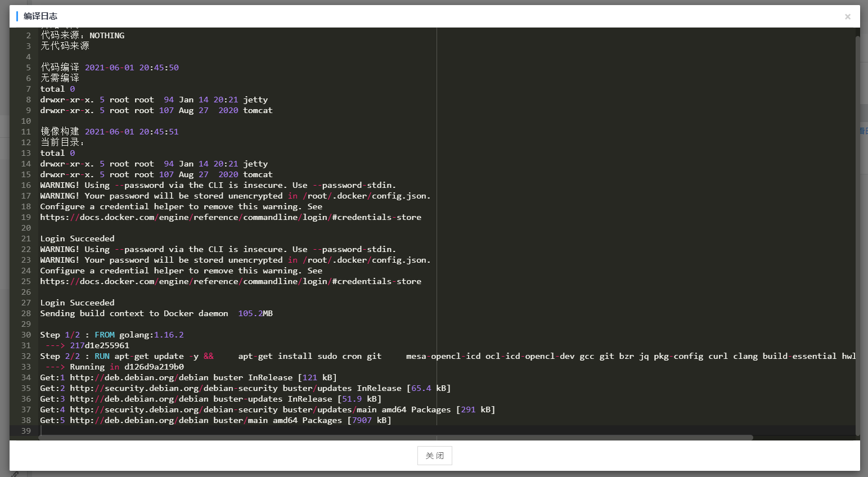Click the first 'WARNING! Using --password' line
Viewport: 868px width, 477px height.
pos(218,185)
